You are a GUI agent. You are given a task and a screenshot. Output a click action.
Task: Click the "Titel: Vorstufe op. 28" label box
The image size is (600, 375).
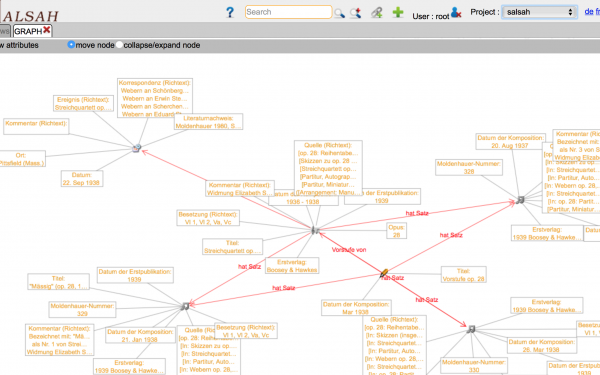tap(464, 275)
